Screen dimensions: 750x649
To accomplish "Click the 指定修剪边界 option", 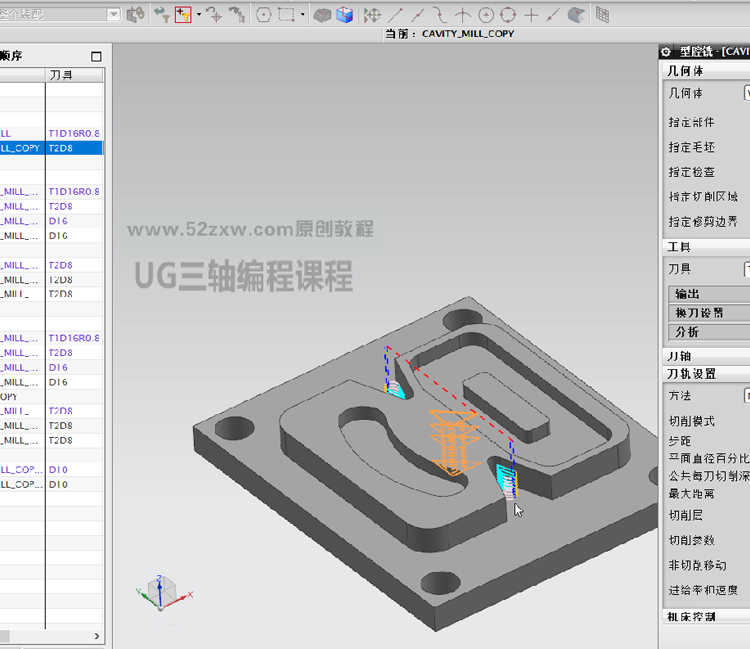I will click(x=703, y=221).
